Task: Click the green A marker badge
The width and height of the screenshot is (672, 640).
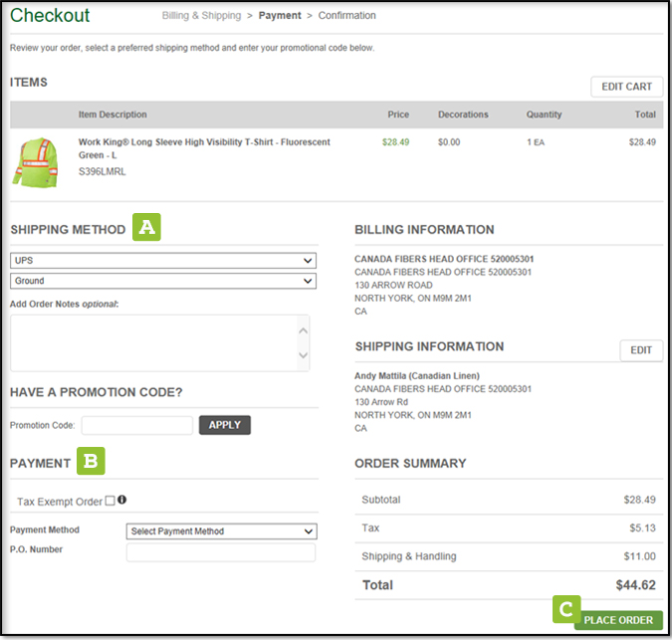Action: point(147,228)
